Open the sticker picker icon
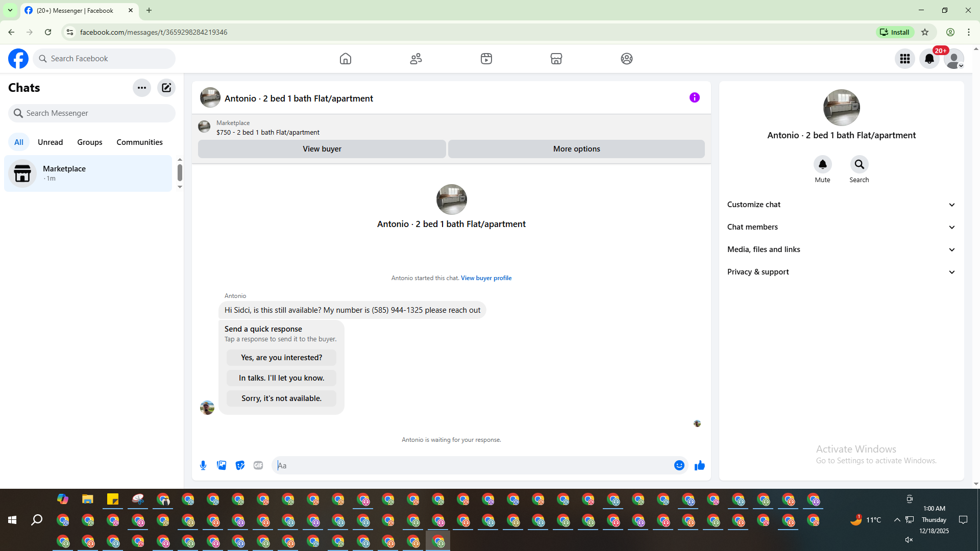Image resolution: width=980 pixels, height=551 pixels. pyautogui.click(x=240, y=465)
